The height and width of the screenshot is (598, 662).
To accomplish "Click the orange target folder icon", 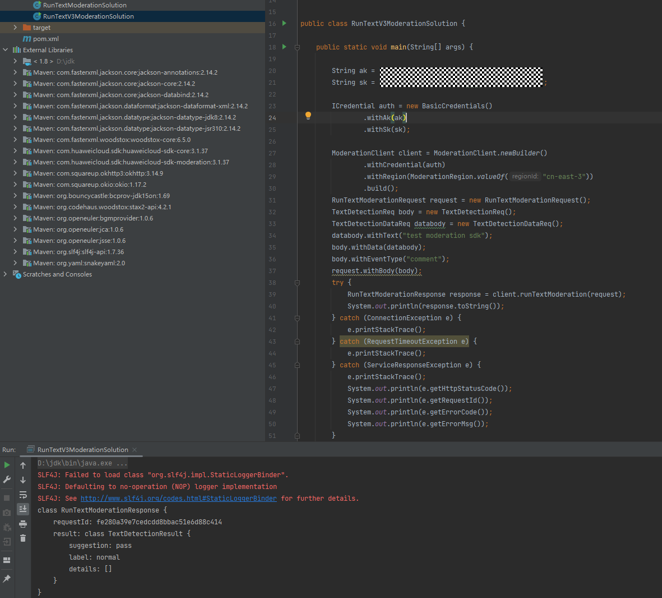I will click(27, 27).
